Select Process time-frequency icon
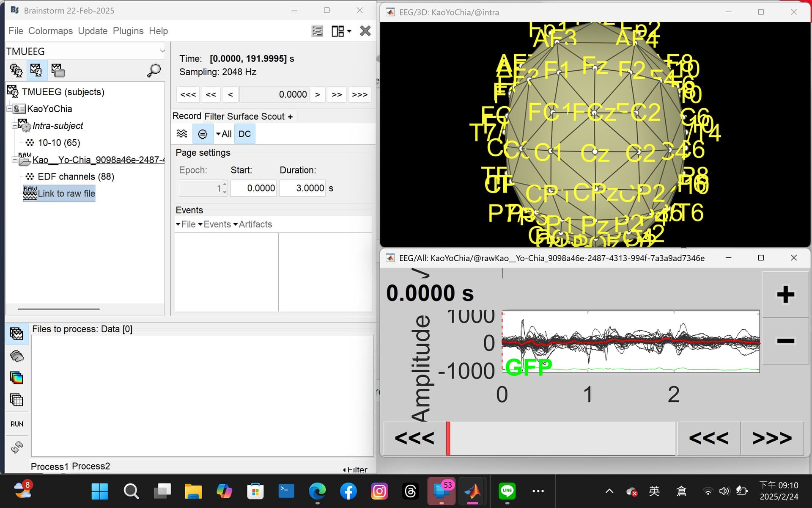 [17, 378]
